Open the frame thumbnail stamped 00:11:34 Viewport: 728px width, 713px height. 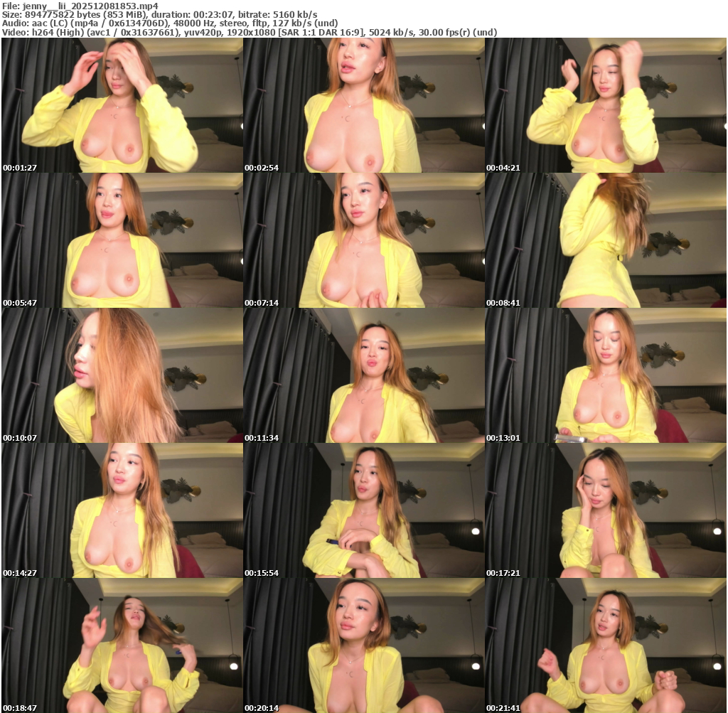pos(364,375)
